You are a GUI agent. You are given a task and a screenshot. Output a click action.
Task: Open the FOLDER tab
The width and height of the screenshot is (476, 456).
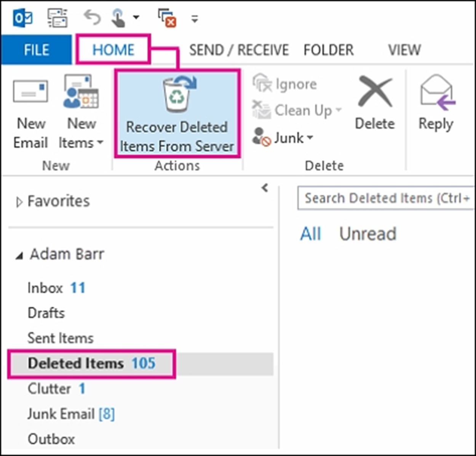pos(328,50)
